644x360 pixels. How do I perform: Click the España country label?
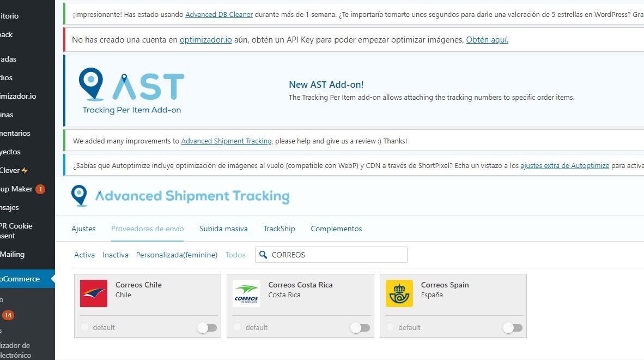pos(432,295)
